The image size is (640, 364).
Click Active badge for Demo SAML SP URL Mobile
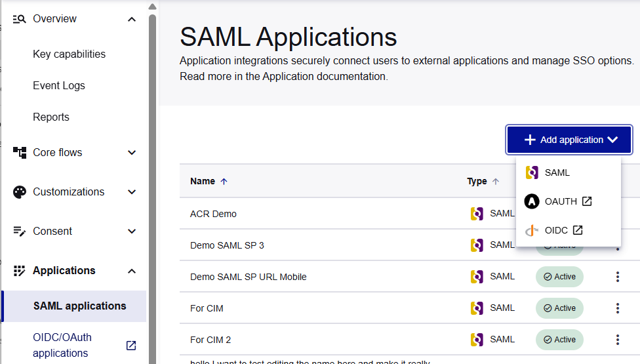559,277
